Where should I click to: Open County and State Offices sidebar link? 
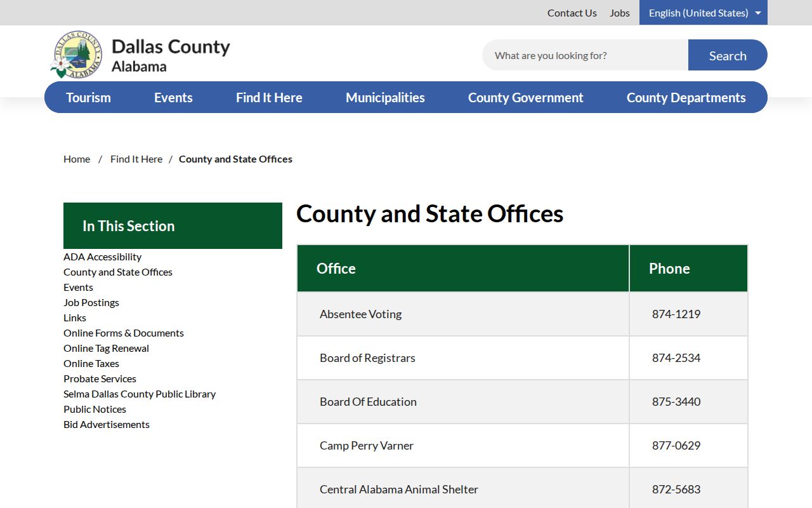point(118,272)
